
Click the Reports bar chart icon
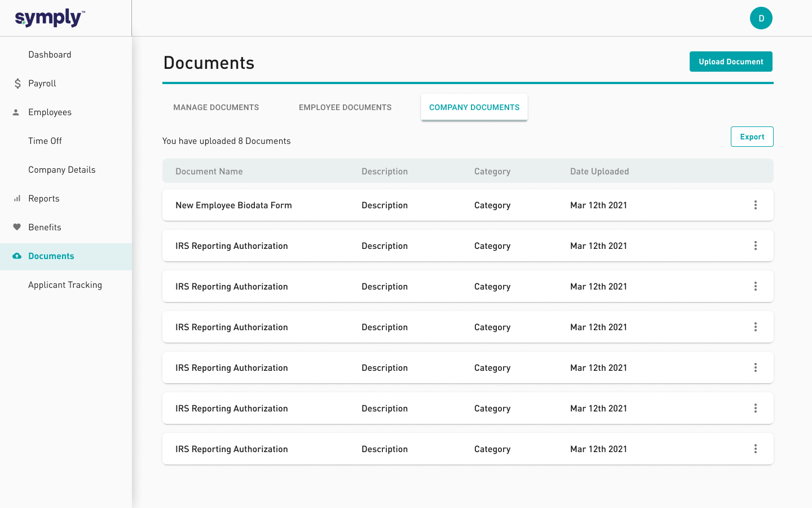17,199
